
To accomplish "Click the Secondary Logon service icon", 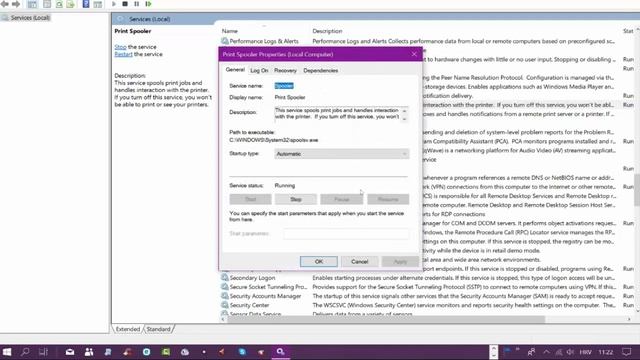I will (224, 278).
